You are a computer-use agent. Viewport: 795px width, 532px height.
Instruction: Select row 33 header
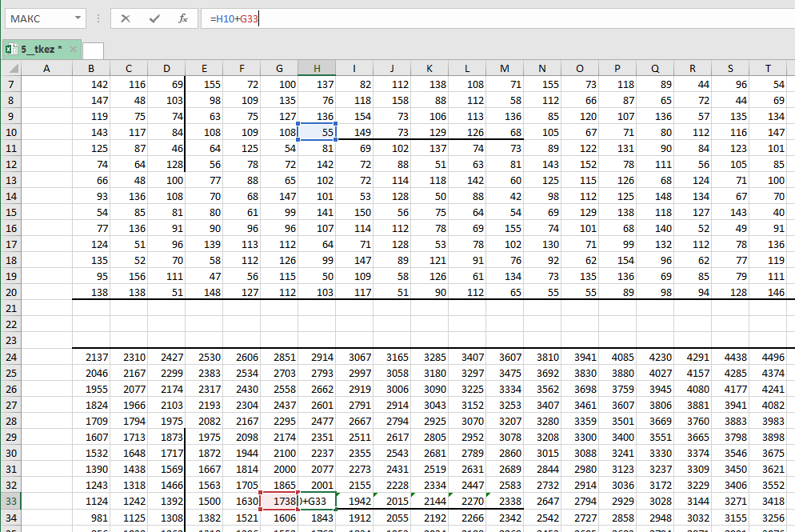click(x=10, y=501)
